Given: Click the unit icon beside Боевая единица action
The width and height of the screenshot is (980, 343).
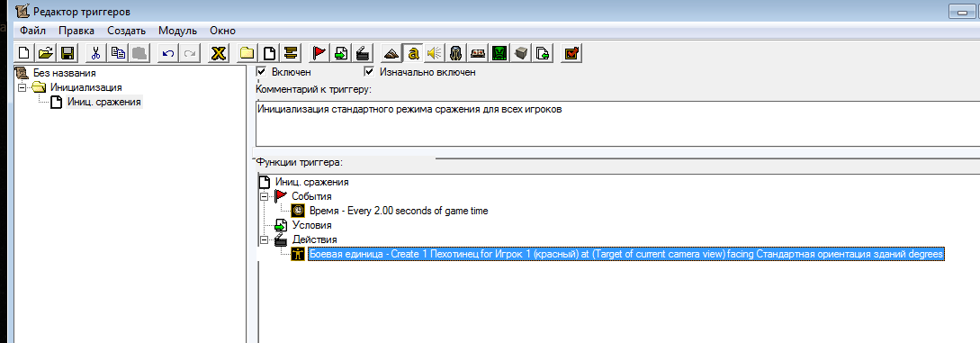Looking at the screenshot, I should [x=299, y=254].
